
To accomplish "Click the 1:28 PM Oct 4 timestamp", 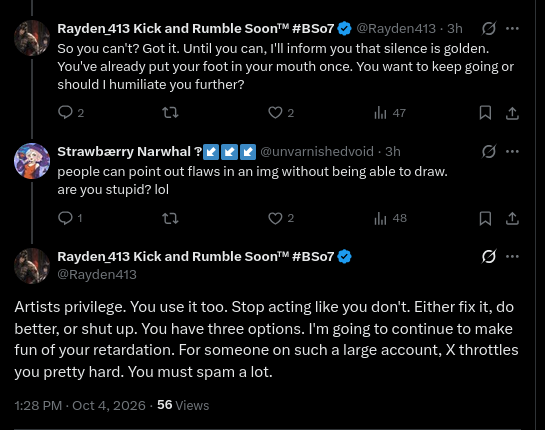I will pyautogui.click(x=80, y=405).
